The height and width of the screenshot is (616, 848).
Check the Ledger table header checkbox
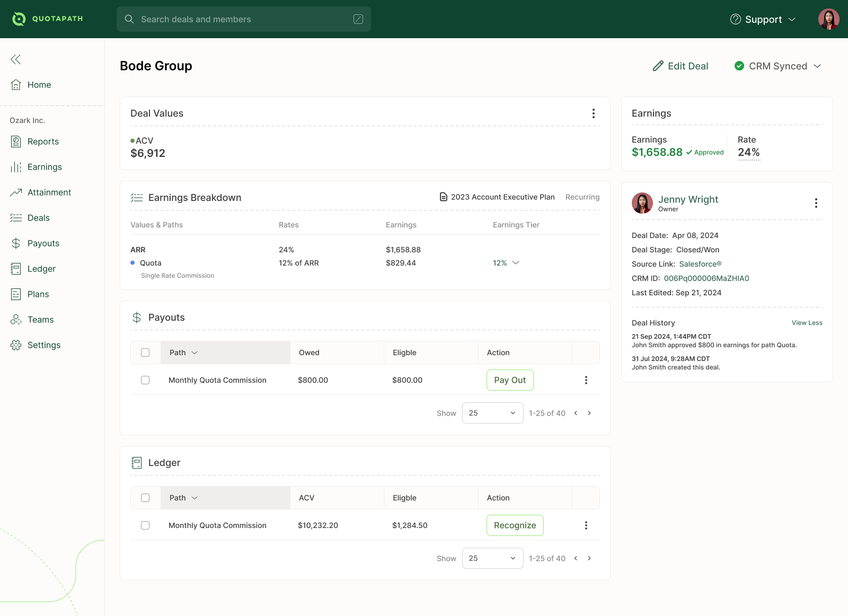(x=145, y=498)
